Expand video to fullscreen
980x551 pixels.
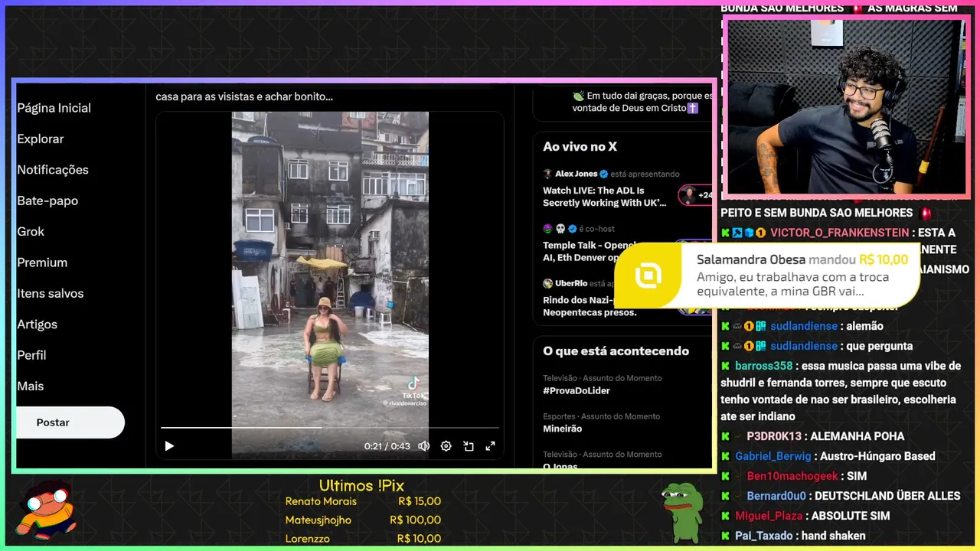(x=491, y=446)
